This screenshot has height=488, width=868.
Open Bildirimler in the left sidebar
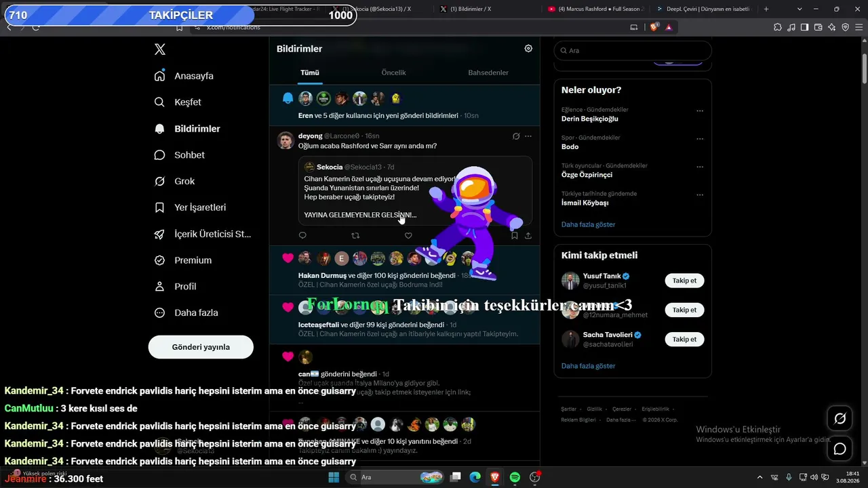click(187, 129)
